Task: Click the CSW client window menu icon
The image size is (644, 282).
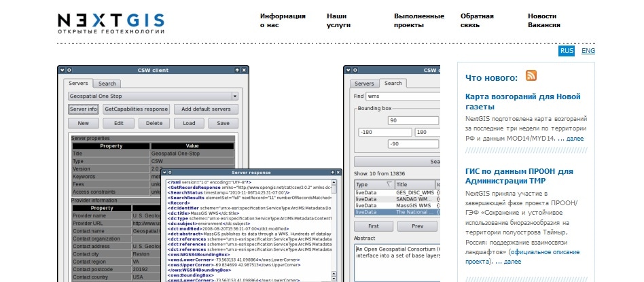Action: (x=61, y=70)
